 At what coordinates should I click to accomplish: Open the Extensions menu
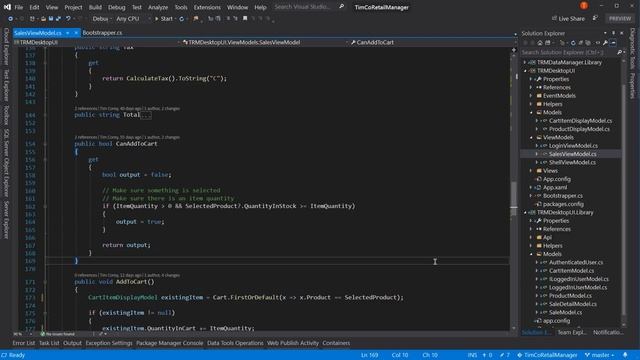[x=207, y=7]
